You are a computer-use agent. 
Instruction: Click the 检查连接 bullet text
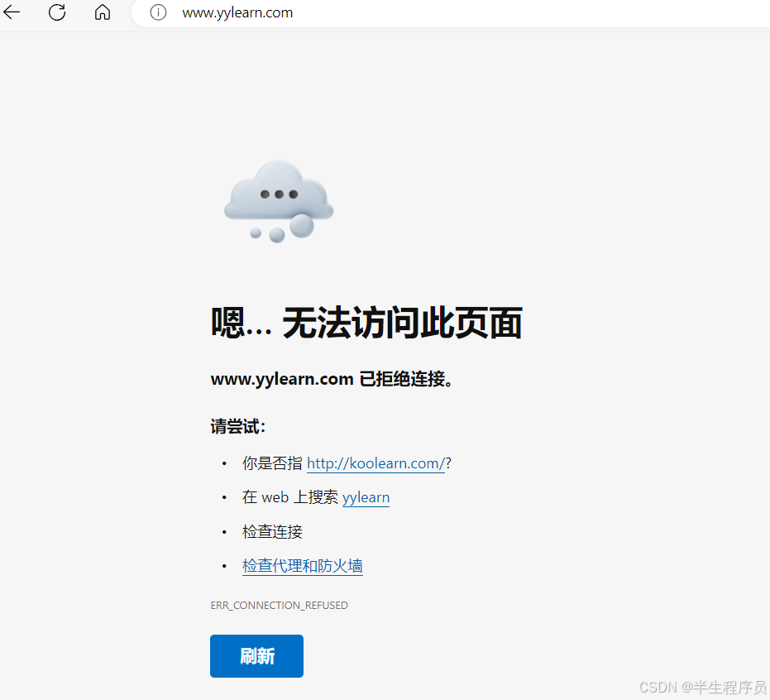[272, 531]
